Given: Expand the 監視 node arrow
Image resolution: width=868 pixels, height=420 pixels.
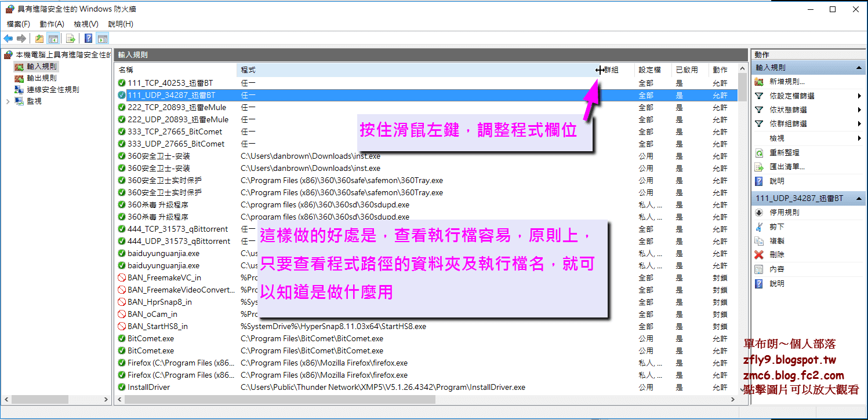Looking at the screenshot, I should 8,101.
